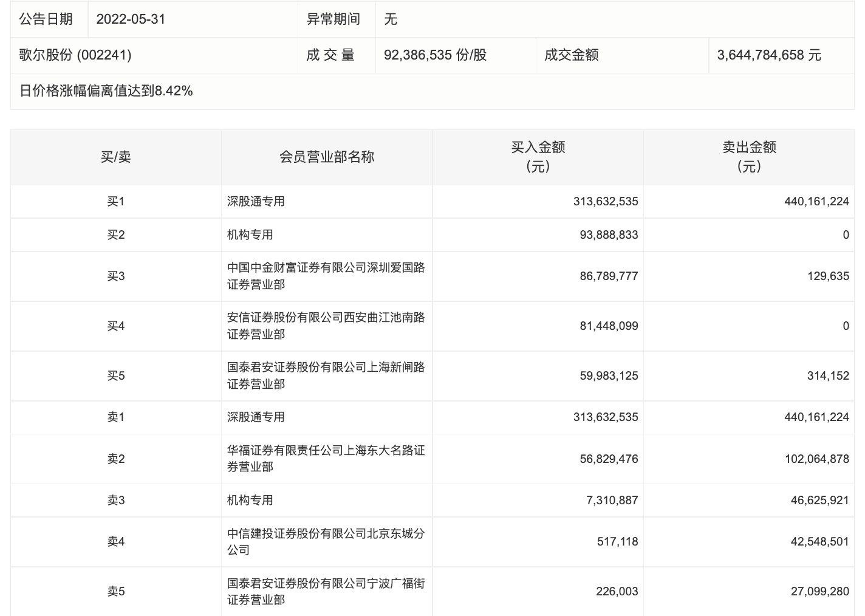Screen dimensions: 865x616
Task: Click sell amount 440,161,224 in 卖1 row
Action: coord(816,417)
